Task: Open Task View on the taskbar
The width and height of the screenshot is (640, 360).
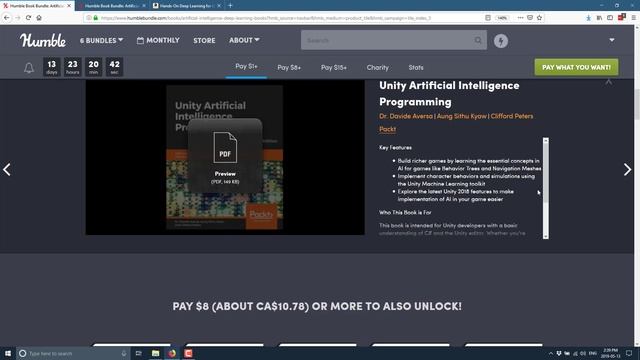Action: (x=138, y=353)
